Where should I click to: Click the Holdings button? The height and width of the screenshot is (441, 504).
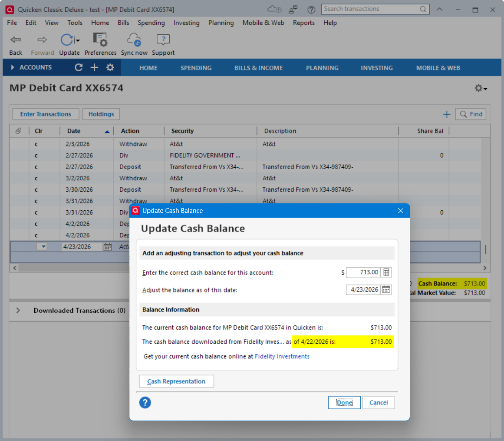(101, 114)
